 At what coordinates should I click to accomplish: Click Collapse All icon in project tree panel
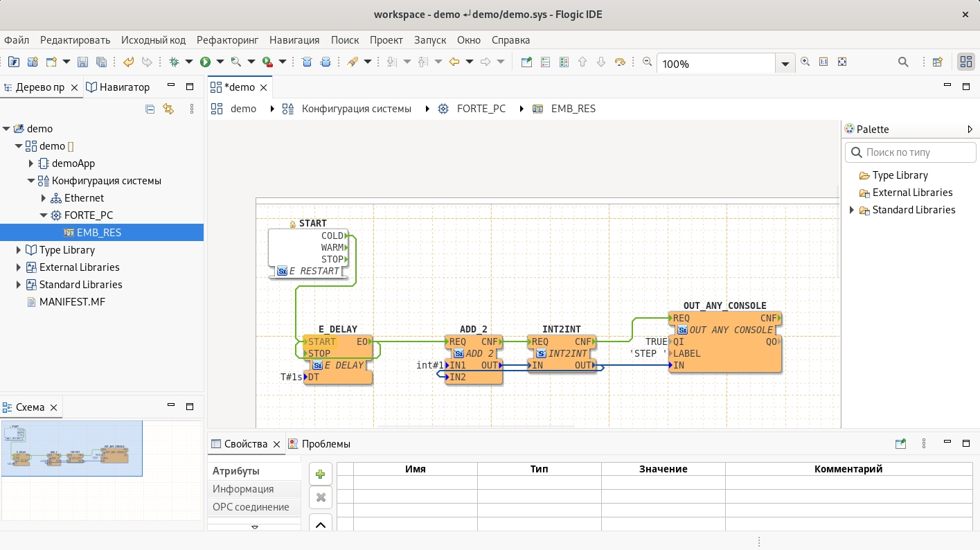150,109
